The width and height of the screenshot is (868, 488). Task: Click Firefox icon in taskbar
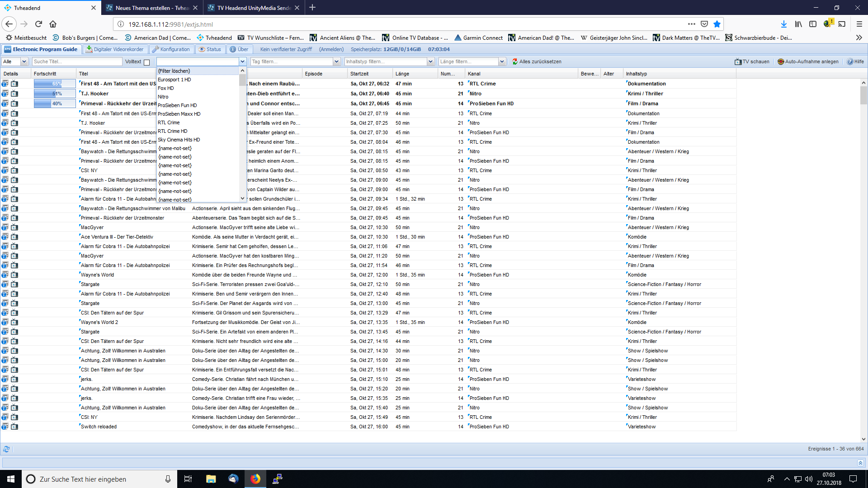pos(255,479)
